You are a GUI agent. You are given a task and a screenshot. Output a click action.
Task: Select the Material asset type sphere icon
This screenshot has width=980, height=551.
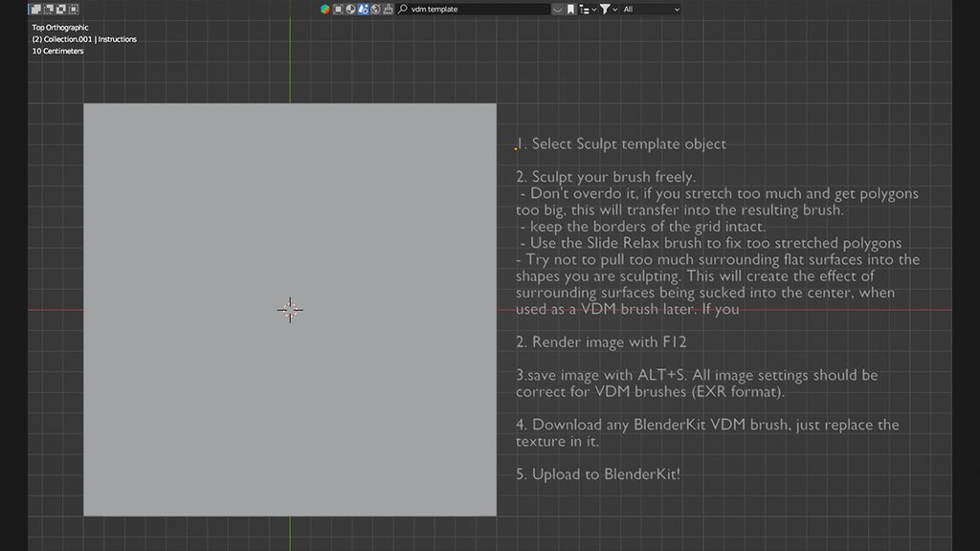pyautogui.click(x=349, y=9)
